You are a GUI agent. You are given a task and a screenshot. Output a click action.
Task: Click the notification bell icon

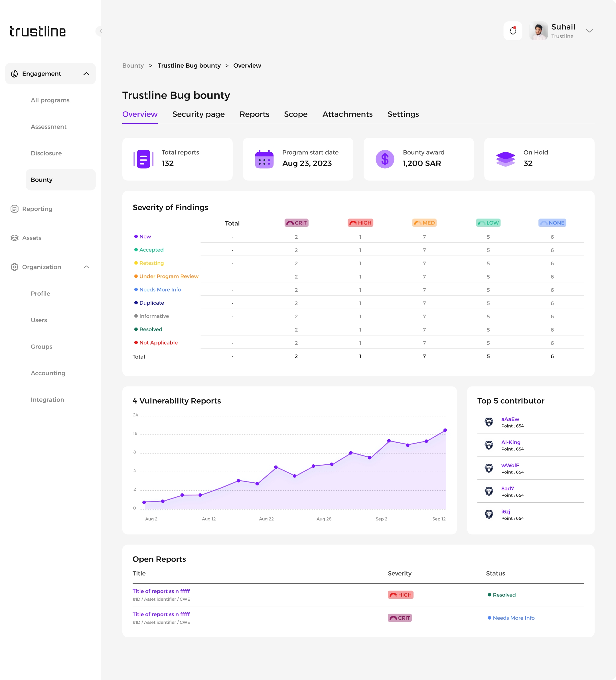[512, 31]
